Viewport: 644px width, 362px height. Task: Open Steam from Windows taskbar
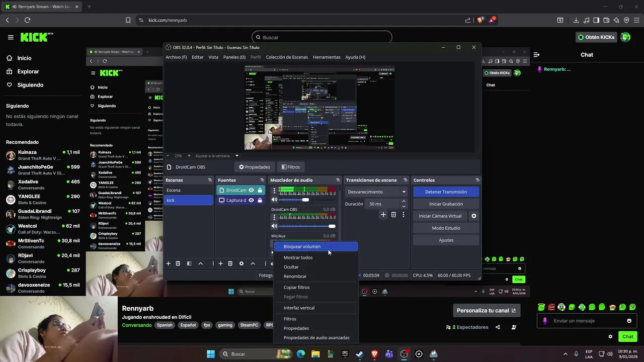tap(359, 354)
